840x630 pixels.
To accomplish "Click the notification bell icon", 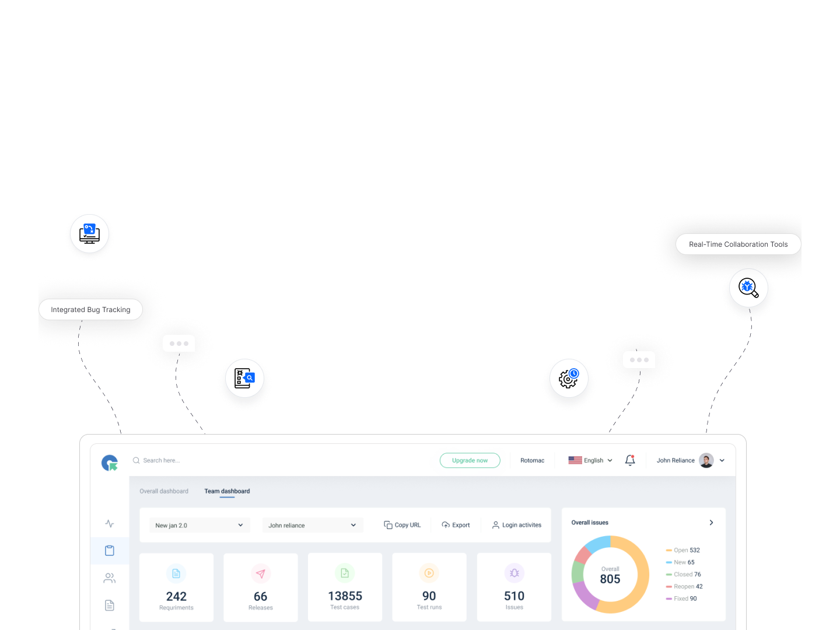I will [630, 460].
